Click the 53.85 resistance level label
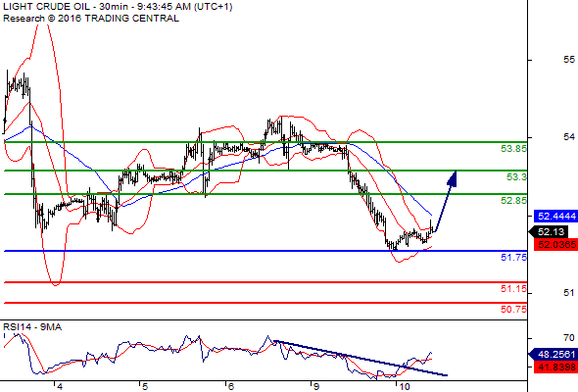 point(513,149)
